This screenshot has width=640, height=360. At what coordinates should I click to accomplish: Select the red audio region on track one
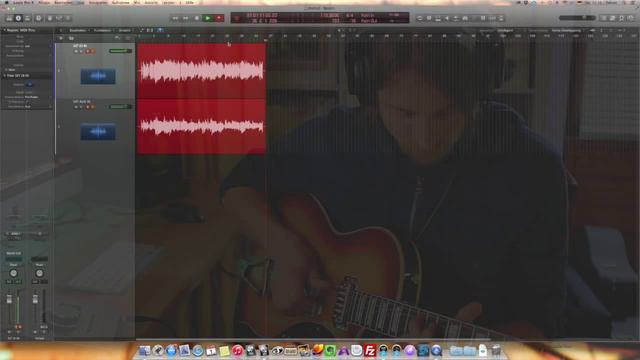[x=202, y=71]
